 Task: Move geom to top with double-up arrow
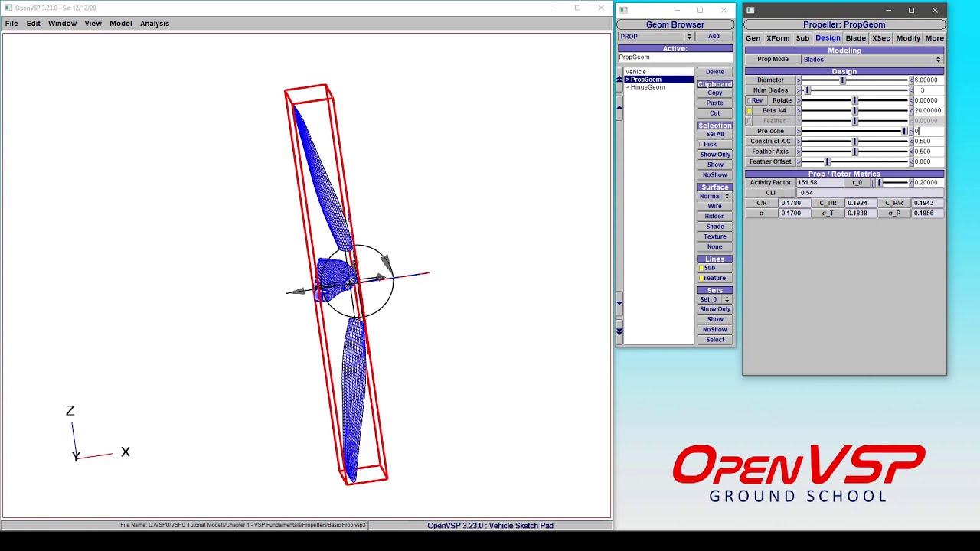619,80
